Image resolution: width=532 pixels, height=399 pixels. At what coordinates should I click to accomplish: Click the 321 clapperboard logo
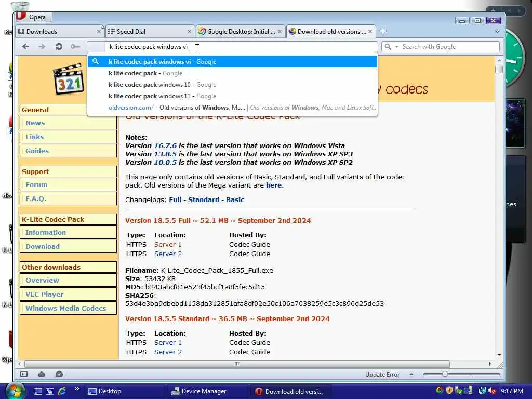[x=69, y=79]
